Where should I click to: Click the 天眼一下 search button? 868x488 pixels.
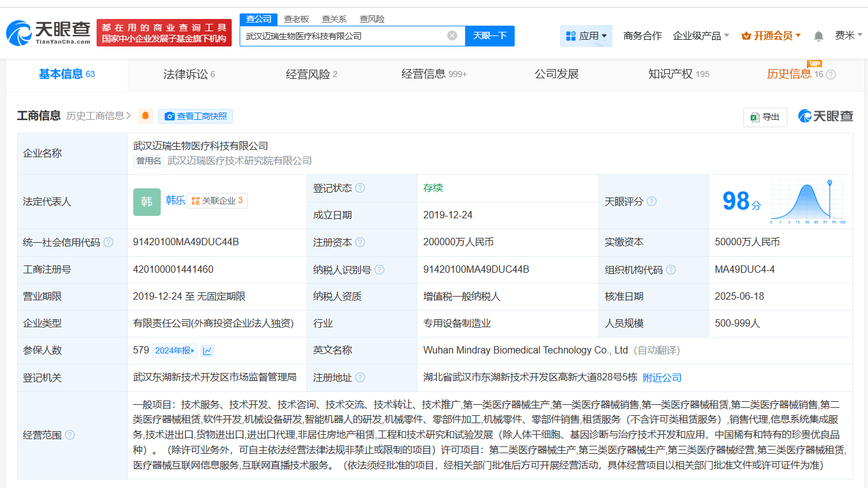490,35
